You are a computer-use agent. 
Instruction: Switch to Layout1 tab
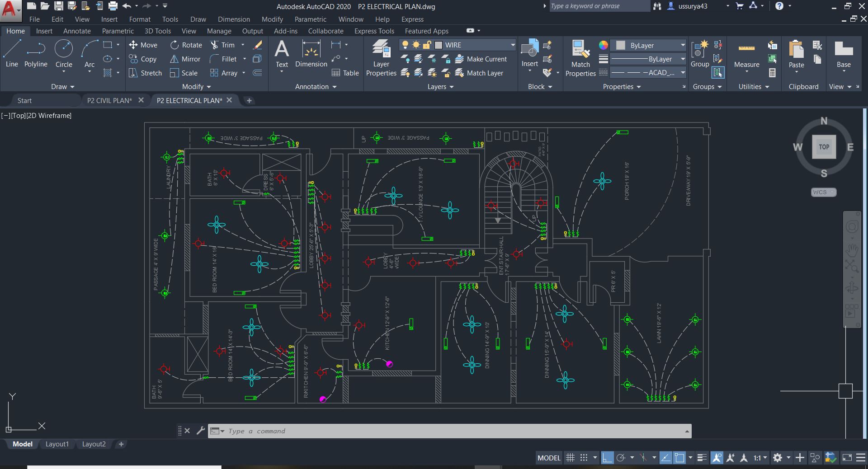[57, 444]
